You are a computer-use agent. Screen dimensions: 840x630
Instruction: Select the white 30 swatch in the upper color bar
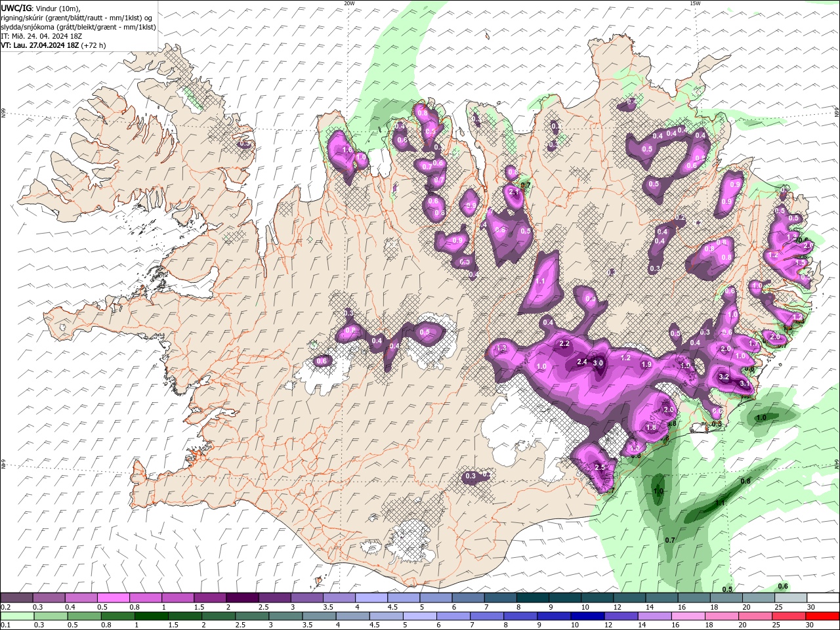[x=823, y=598]
